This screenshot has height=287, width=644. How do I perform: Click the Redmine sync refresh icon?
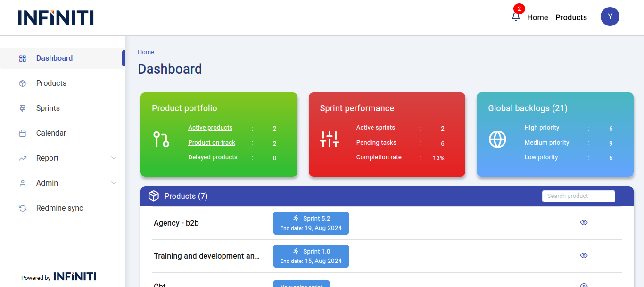click(x=23, y=208)
